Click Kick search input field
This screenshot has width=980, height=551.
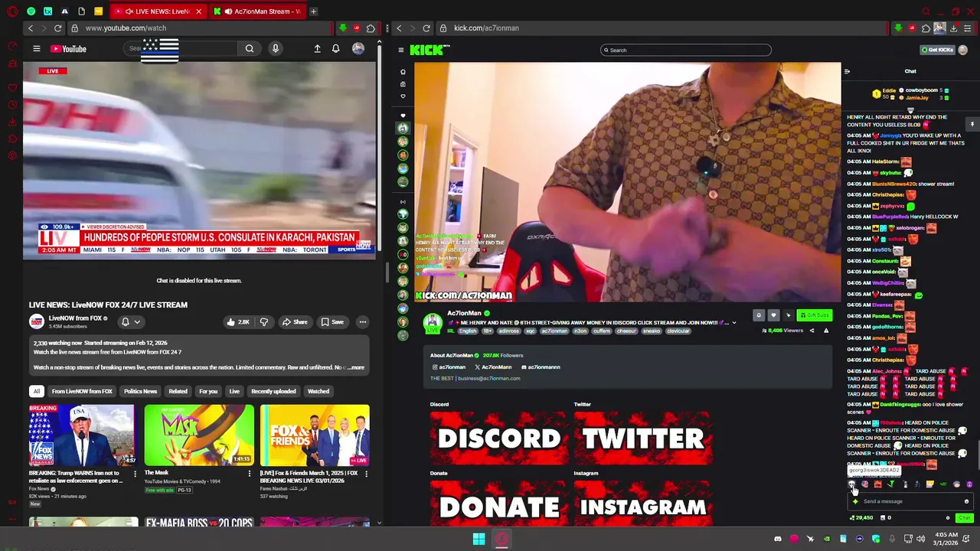[x=685, y=51]
